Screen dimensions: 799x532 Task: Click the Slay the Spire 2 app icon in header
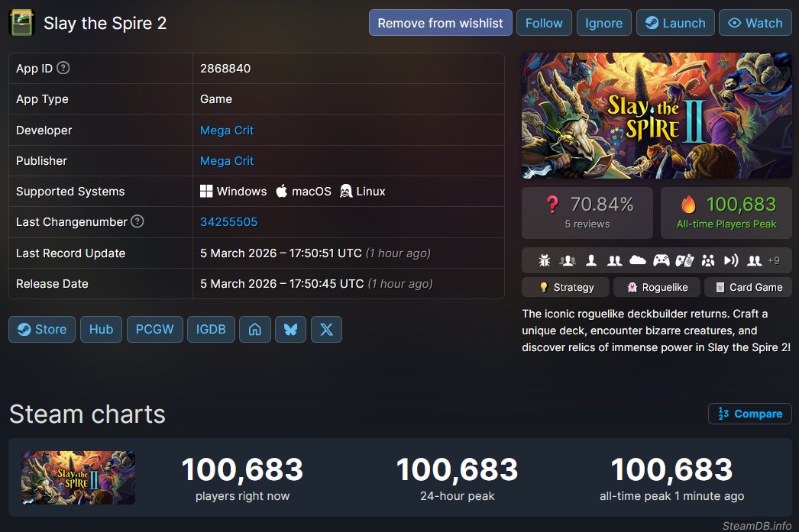[22, 23]
